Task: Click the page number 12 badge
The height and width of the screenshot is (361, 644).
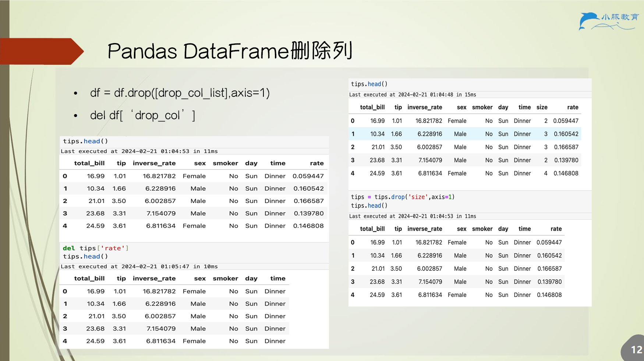Action: (x=636, y=350)
